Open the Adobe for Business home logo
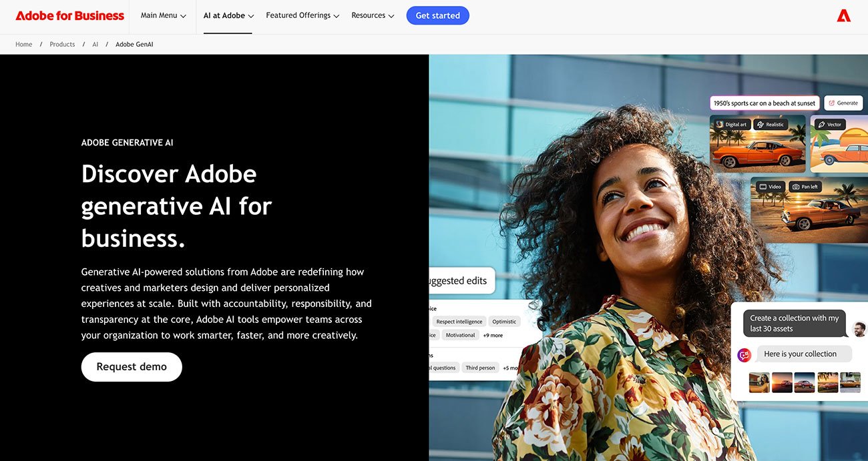 tap(70, 15)
